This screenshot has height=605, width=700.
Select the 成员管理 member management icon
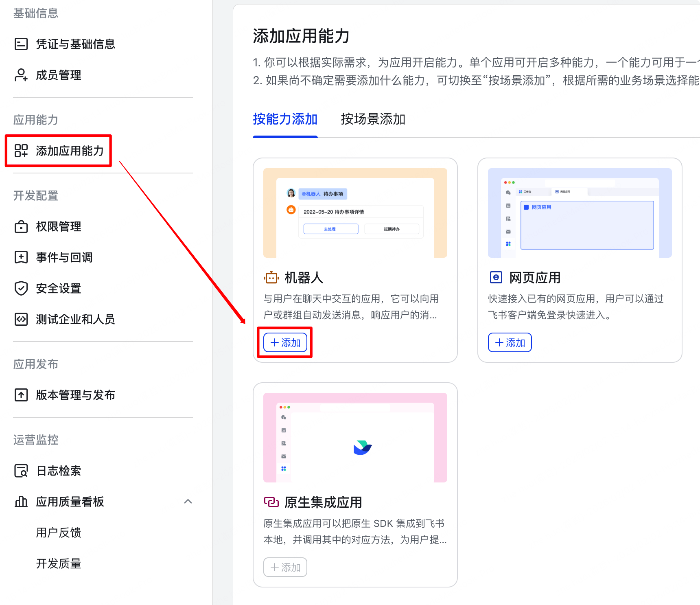coord(21,75)
